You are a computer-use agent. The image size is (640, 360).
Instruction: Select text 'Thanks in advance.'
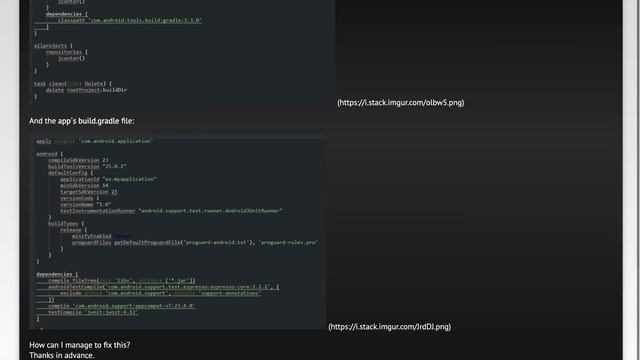click(x=62, y=355)
